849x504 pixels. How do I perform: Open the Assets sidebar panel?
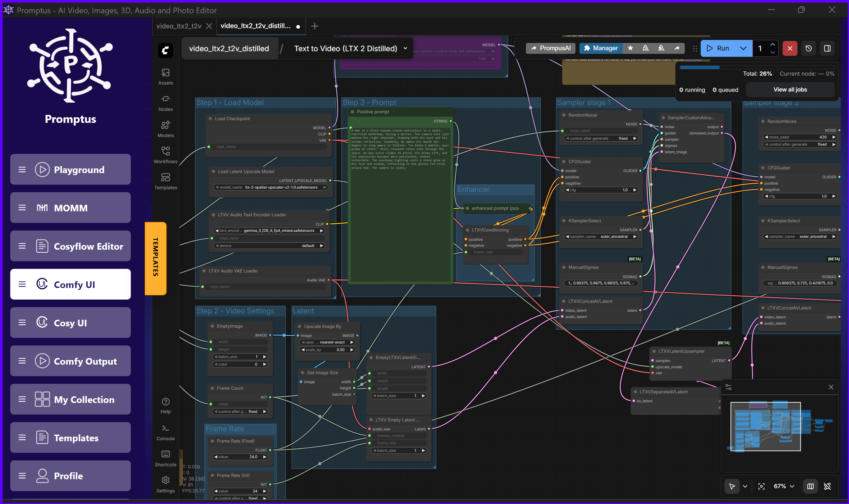(166, 76)
